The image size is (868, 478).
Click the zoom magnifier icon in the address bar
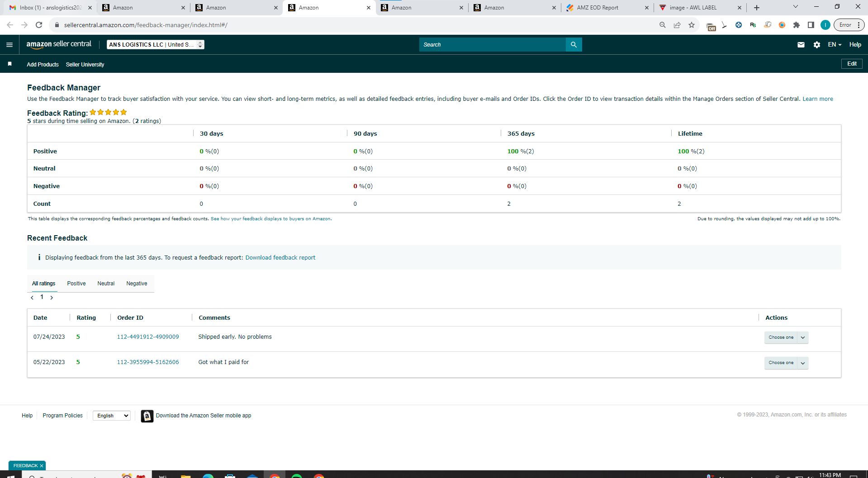662,25
